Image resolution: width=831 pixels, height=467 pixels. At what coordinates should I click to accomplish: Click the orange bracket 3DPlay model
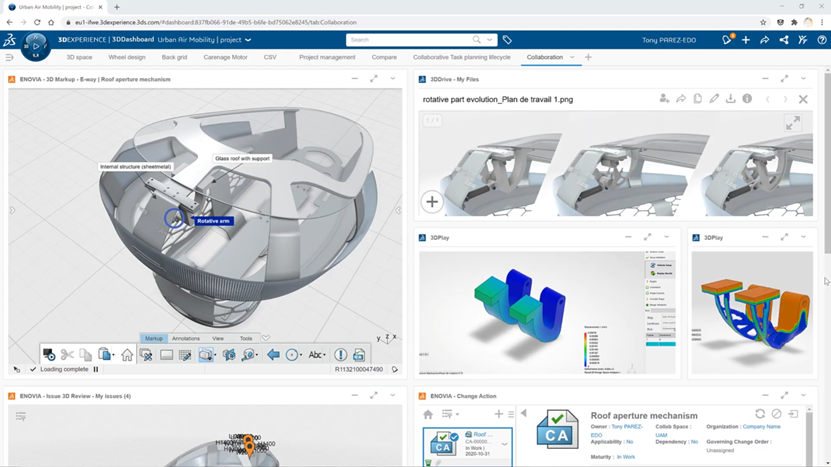coord(753,315)
